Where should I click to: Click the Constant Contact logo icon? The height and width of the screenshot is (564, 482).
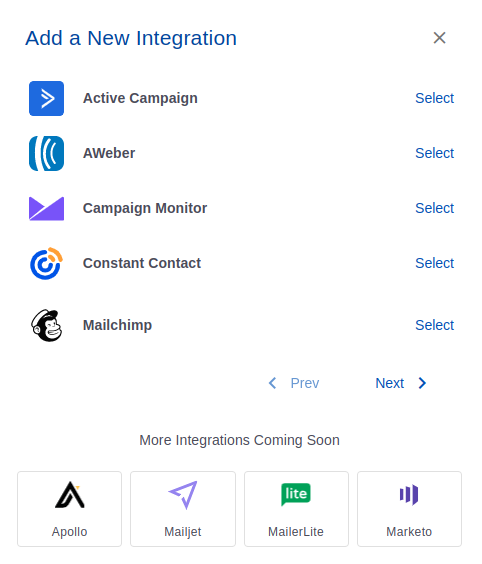click(46, 264)
